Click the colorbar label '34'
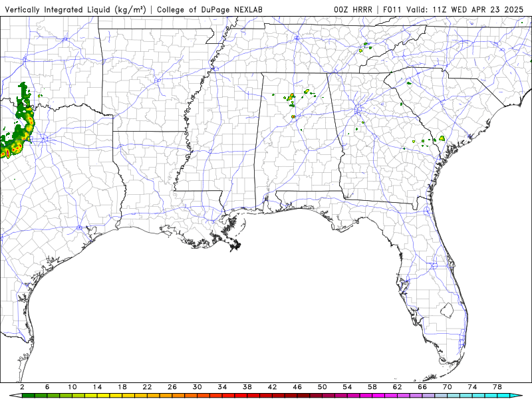Screen dimensions: 532x399 (222, 387)
